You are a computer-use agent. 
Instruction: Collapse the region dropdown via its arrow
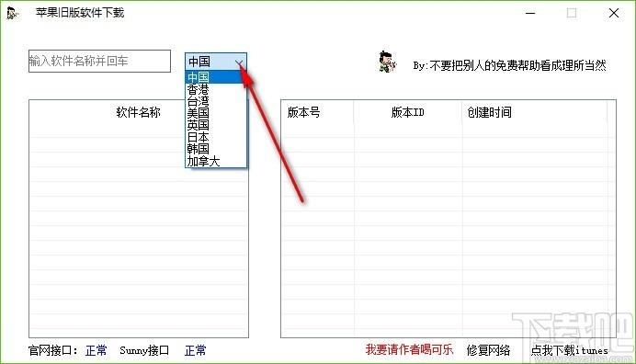coord(239,63)
